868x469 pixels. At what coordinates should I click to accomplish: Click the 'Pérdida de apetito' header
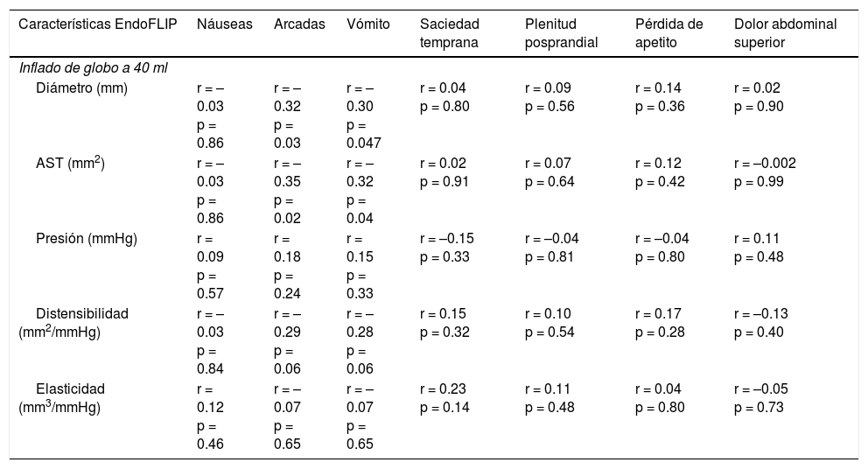coord(668,33)
